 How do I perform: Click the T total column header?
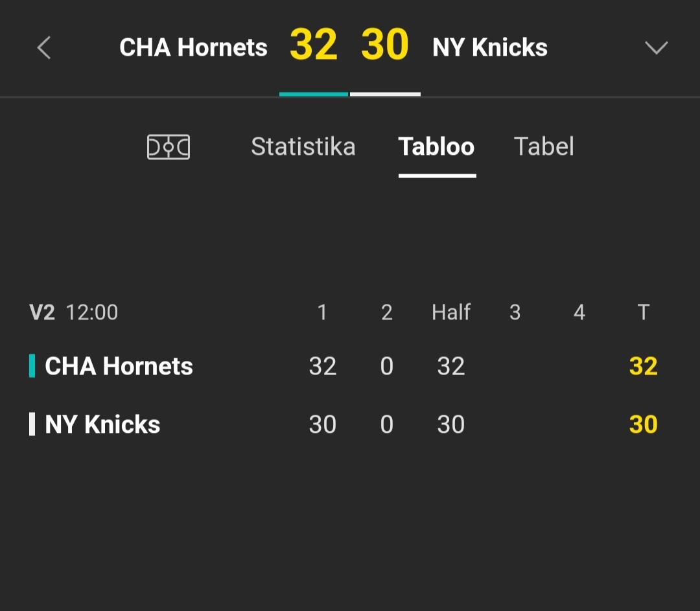point(644,312)
